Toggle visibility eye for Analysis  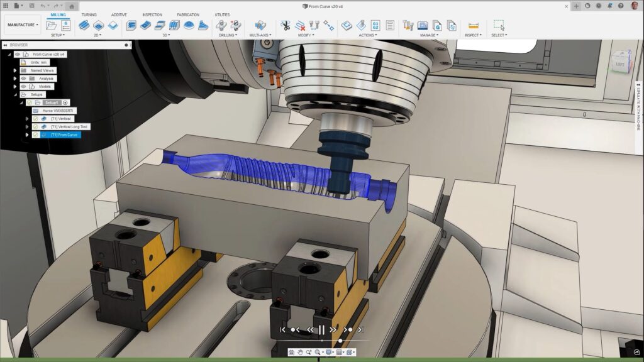click(x=23, y=79)
